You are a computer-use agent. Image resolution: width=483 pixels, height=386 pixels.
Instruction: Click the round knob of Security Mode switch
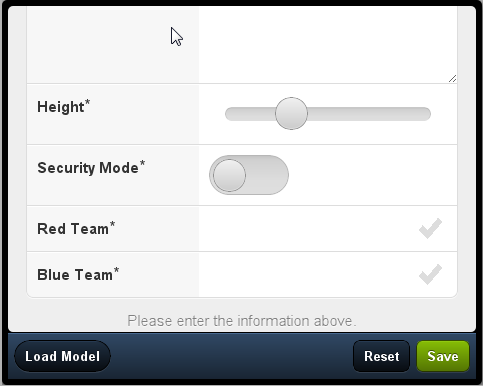pos(229,175)
